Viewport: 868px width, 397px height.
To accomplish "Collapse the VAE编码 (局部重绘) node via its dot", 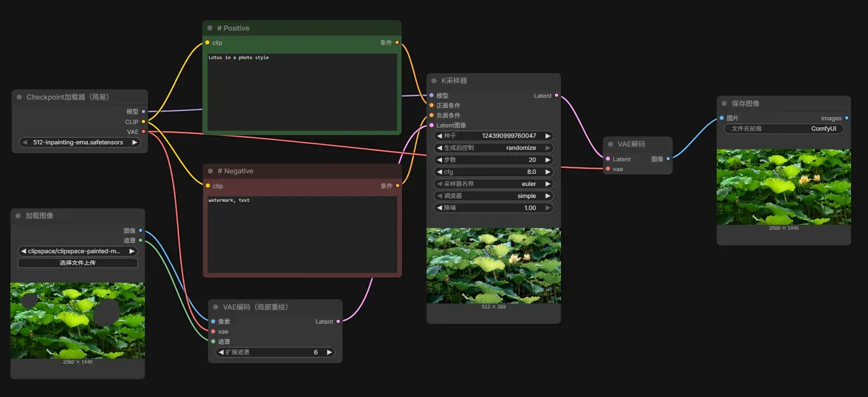I will (216, 307).
